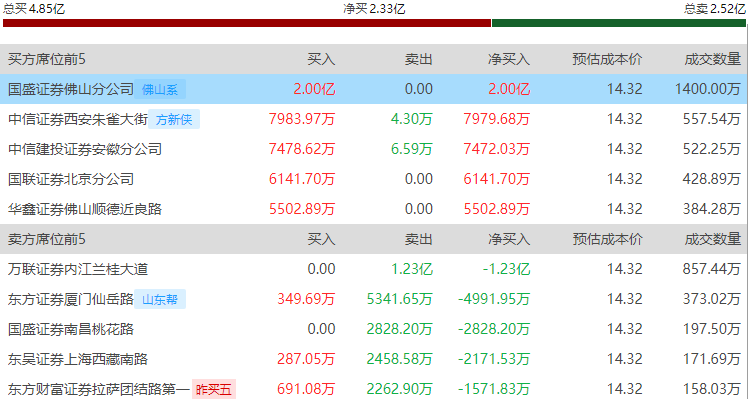Click the red total-buy progress bar
Screen dimensions: 748x399
(x=247, y=23)
